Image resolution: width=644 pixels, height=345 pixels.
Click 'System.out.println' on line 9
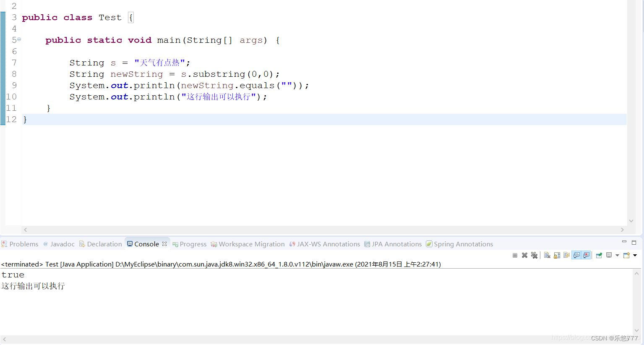(x=122, y=85)
